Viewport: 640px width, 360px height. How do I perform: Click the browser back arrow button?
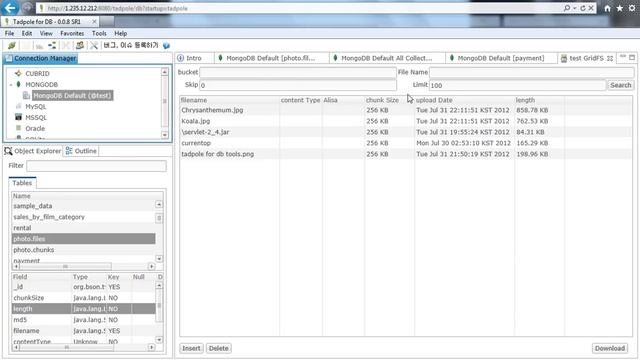(10, 7)
